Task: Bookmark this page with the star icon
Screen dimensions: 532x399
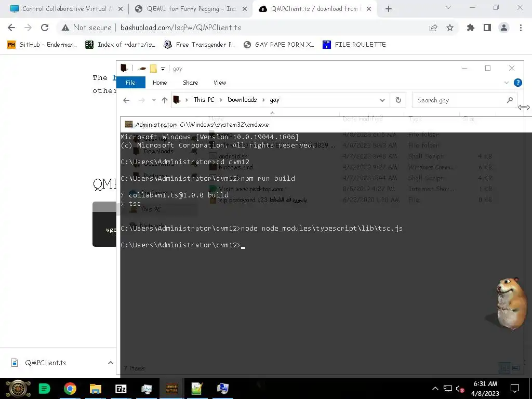Action: (450, 28)
